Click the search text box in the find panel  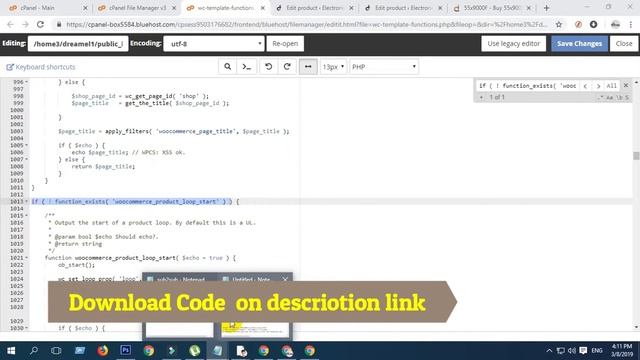527,85
